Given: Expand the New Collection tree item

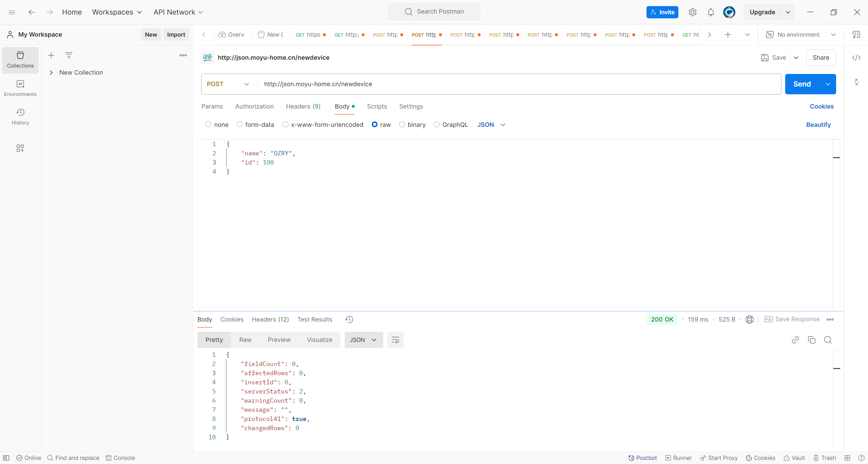Looking at the screenshot, I should [51, 73].
